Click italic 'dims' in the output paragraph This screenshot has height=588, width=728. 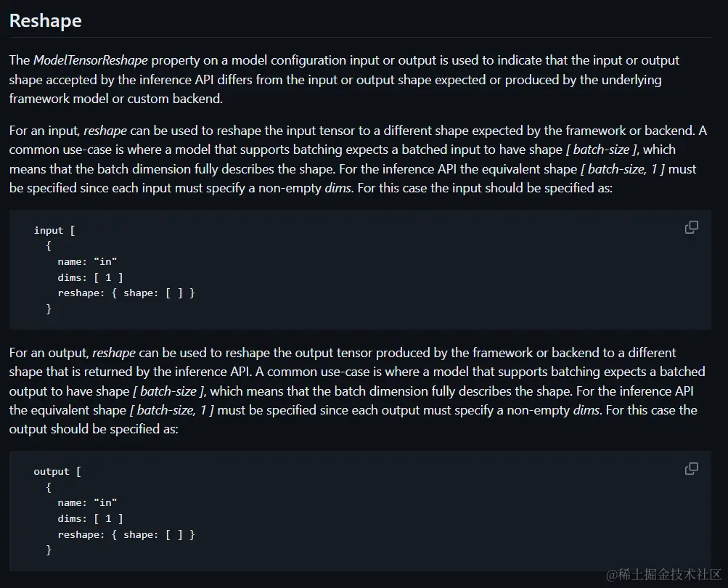[587, 410]
